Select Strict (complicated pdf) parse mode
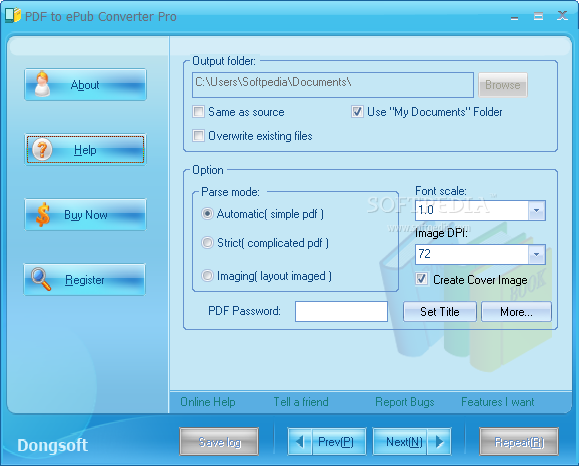This screenshot has width=579, height=466. click(x=207, y=243)
